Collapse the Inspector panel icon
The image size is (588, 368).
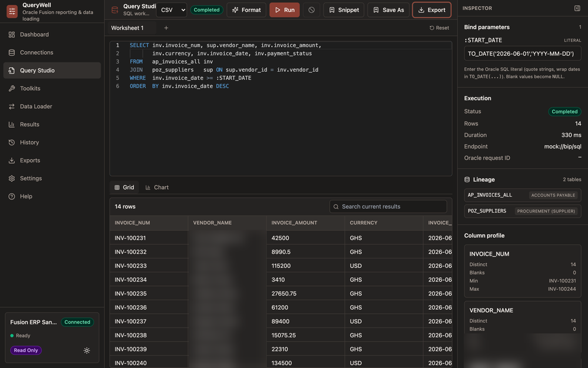(x=577, y=8)
